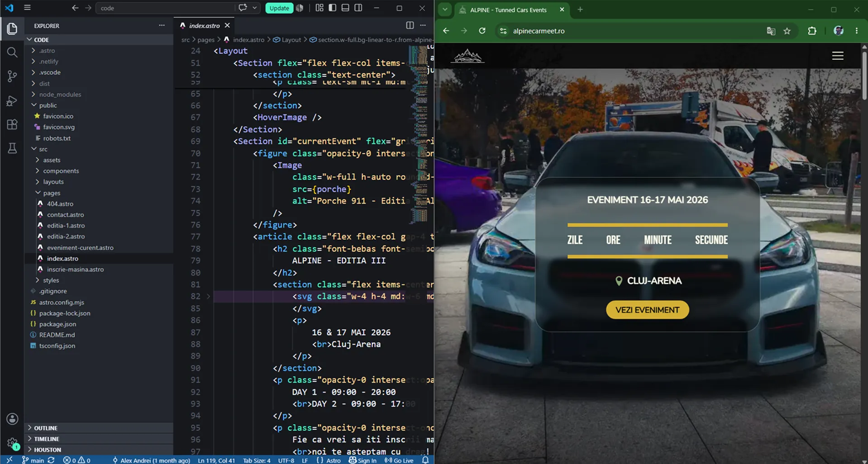
Task: Open the Explorer views and more actions menu
Action: tap(162, 25)
